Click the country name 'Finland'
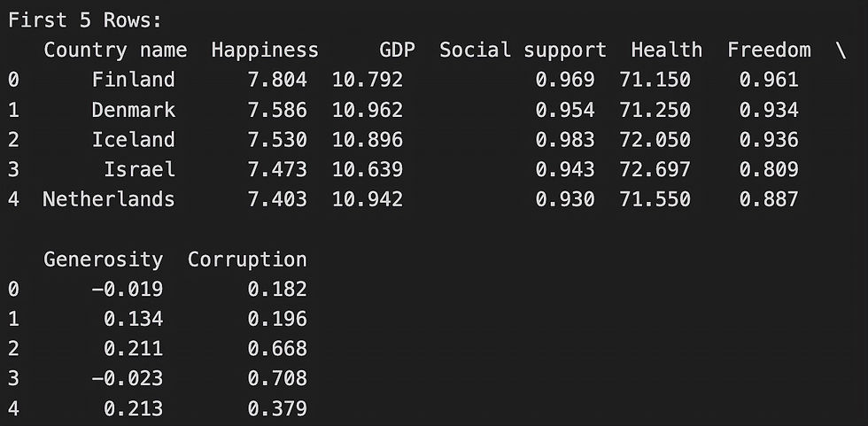 click(133, 81)
